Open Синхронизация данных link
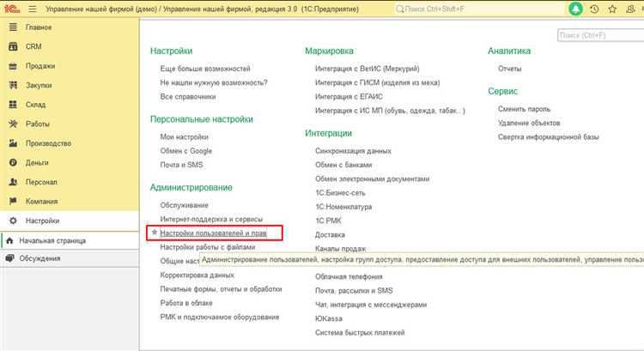 click(x=353, y=151)
